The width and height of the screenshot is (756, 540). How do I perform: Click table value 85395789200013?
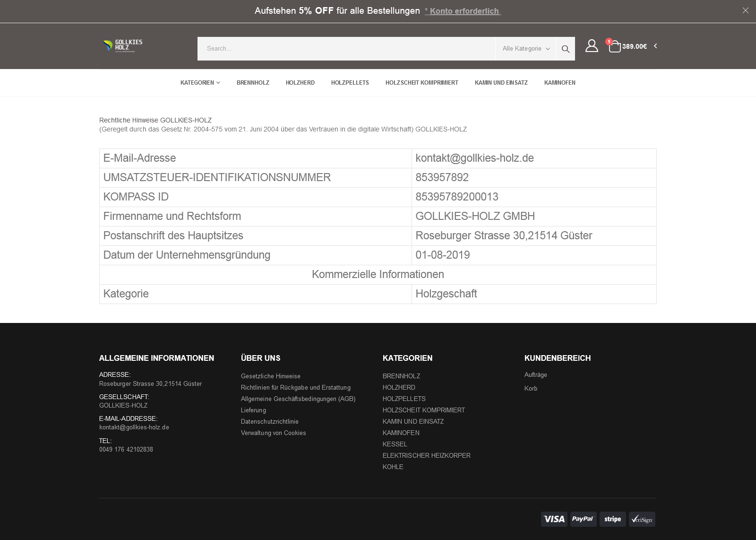pos(457,197)
